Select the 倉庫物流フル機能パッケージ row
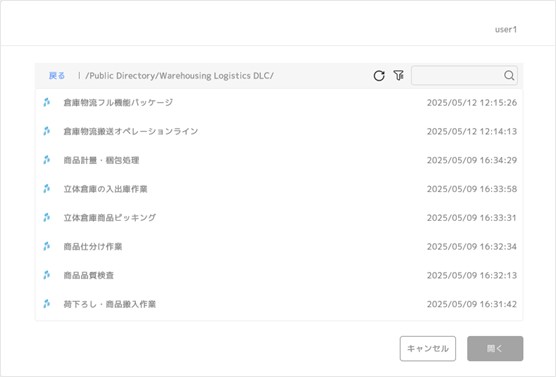 279,102
